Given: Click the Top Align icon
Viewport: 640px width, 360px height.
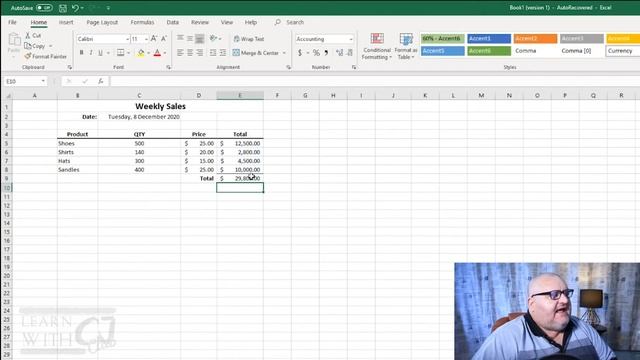Looking at the screenshot, I should [x=180, y=38].
